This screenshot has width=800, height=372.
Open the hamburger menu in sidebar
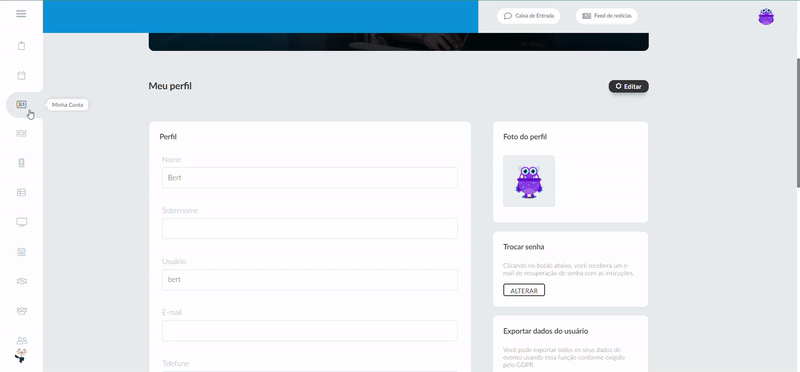click(x=21, y=14)
